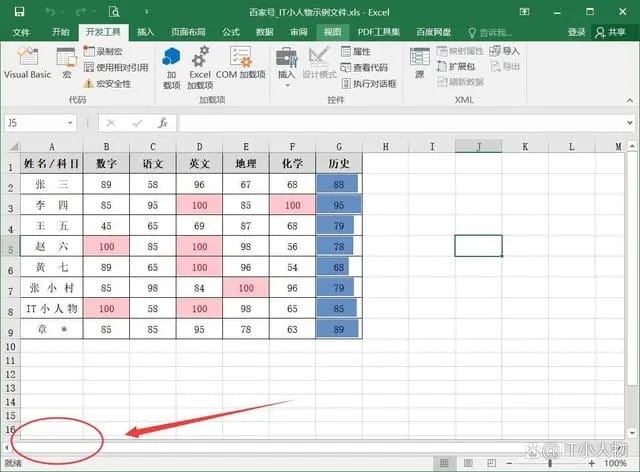640x472 pixels.
Task: Click XML 导入 import
Action: click(504, 51)
